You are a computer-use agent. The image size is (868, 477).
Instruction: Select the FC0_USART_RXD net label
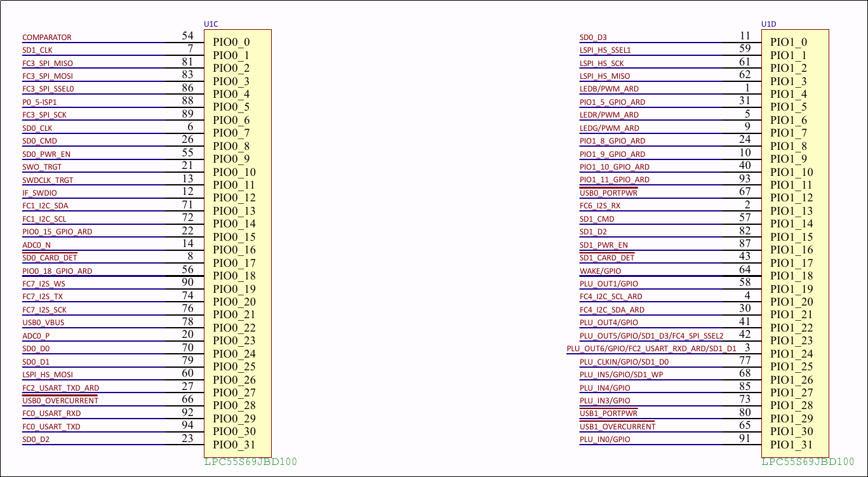(51, 413)
